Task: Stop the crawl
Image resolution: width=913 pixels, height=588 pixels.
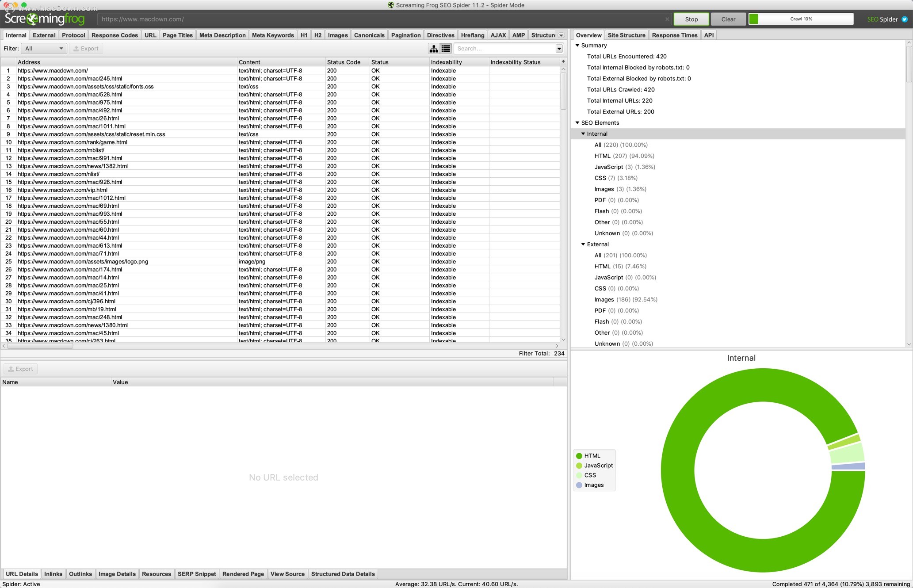Action: click(x=691, y=19)
